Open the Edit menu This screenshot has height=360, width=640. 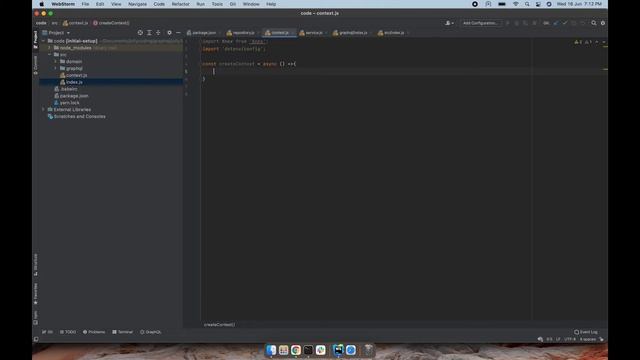click(x=100, y=4)
